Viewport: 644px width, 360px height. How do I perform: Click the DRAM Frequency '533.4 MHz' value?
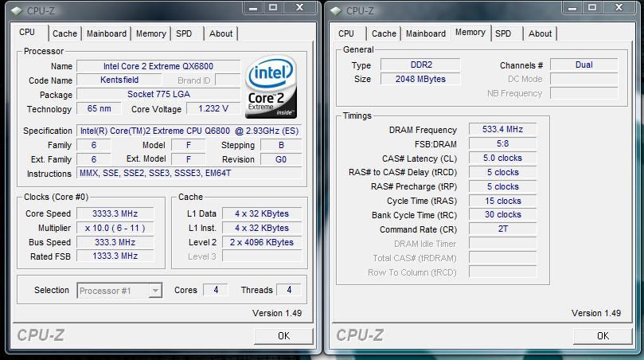[503, 130]
